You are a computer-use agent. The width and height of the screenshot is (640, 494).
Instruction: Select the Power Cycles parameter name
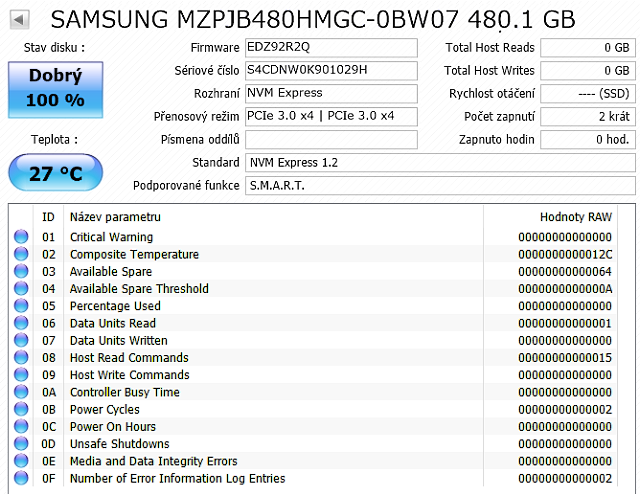click(x=104, y=409)
